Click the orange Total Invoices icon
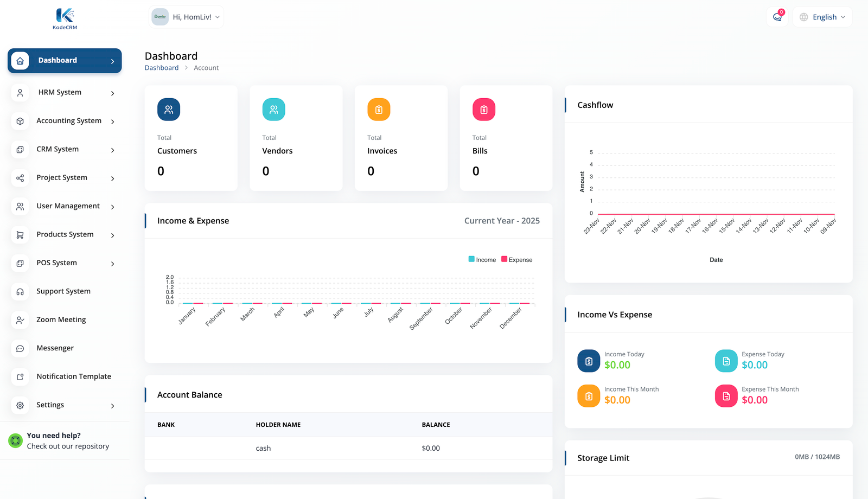The height and width of the screenshot is (499, 868). (x=379, y=110)
